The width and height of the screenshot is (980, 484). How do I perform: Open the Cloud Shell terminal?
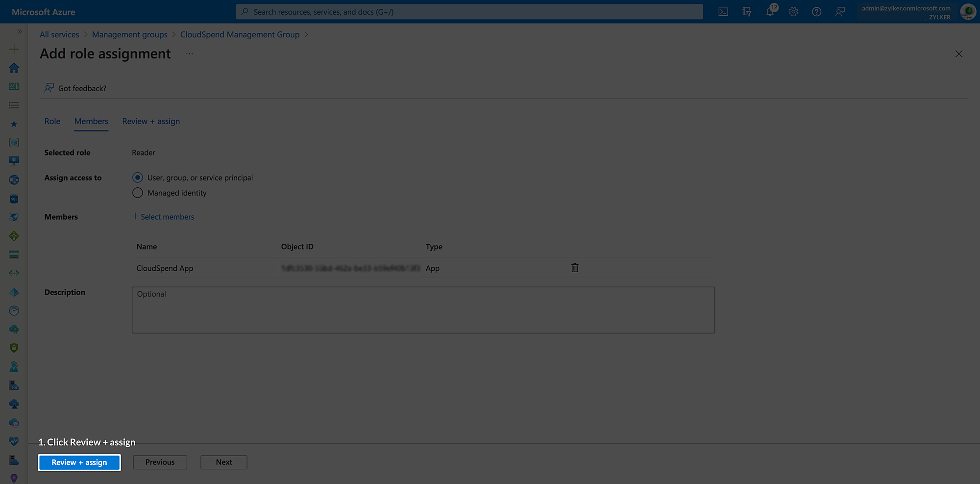click(x=723, y=11)
